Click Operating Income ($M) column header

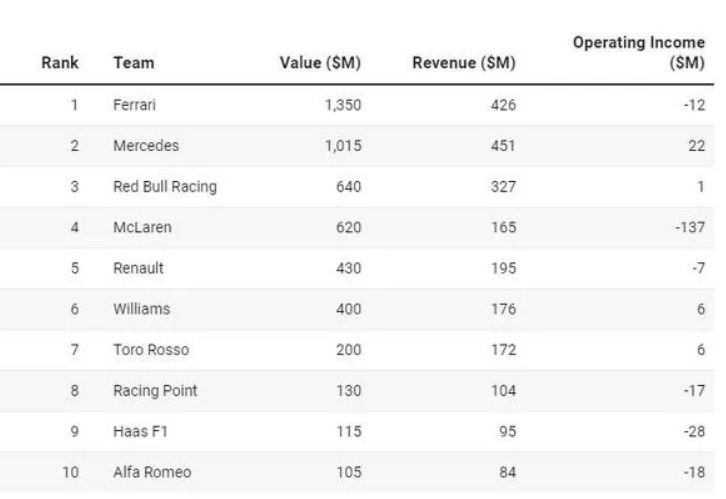point(639,52)
